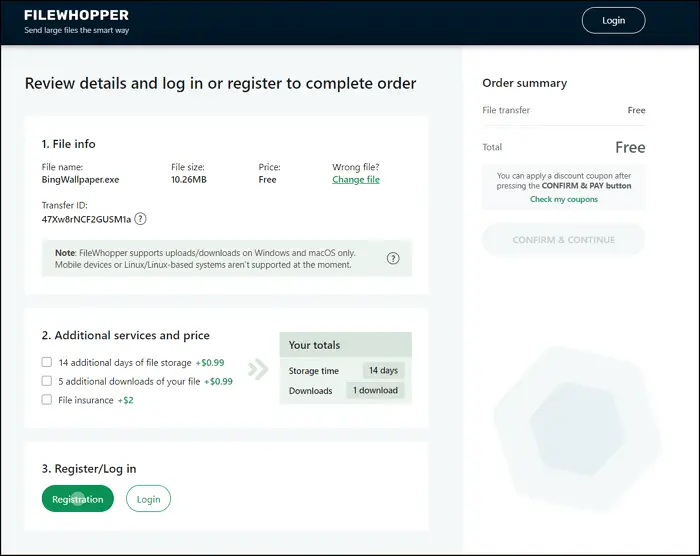700x556 pixels.
Task: Click the 3. Register/Log in heading
Action: pos(89,468)
